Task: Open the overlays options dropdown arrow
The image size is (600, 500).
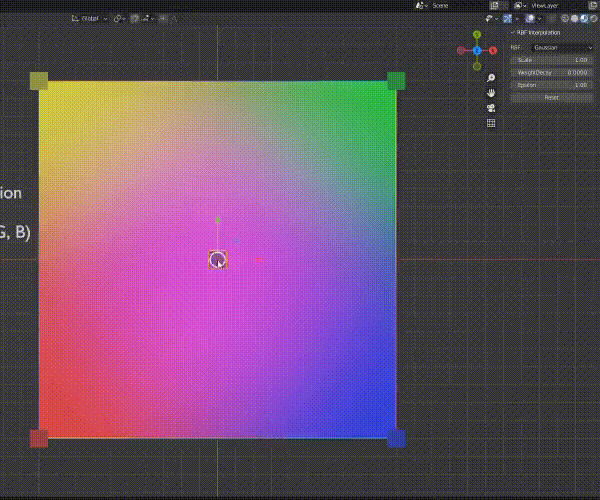Action: [x=540, y=18]
